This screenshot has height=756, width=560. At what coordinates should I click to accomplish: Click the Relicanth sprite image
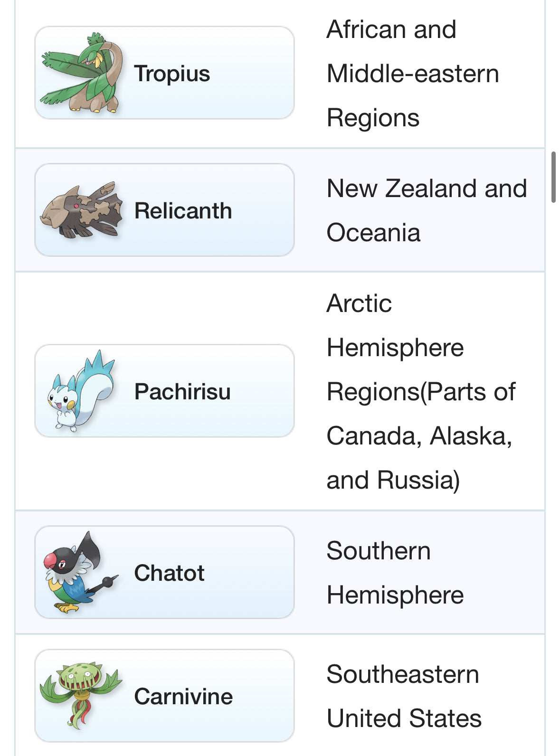point(81,210)
